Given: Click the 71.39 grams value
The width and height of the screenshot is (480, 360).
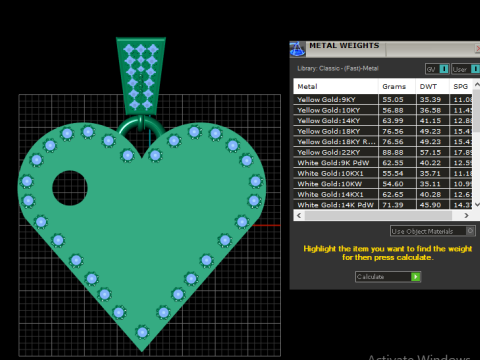Looking at the screenshot, I should [x=393, y=205].
